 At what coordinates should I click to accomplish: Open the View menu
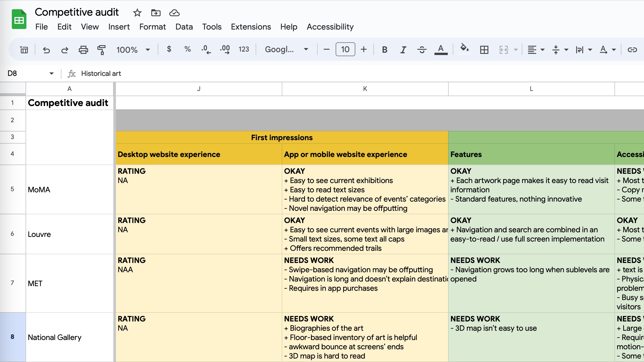[x=90, y=27]
